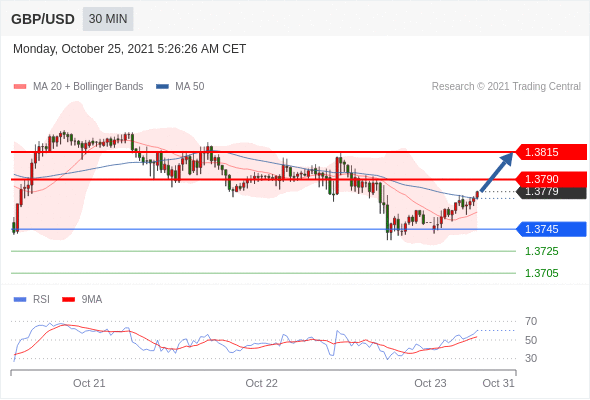590x400 pixels.
Task: Click the 1.3815 resistance price tag
Action: (x=550, y=152)
